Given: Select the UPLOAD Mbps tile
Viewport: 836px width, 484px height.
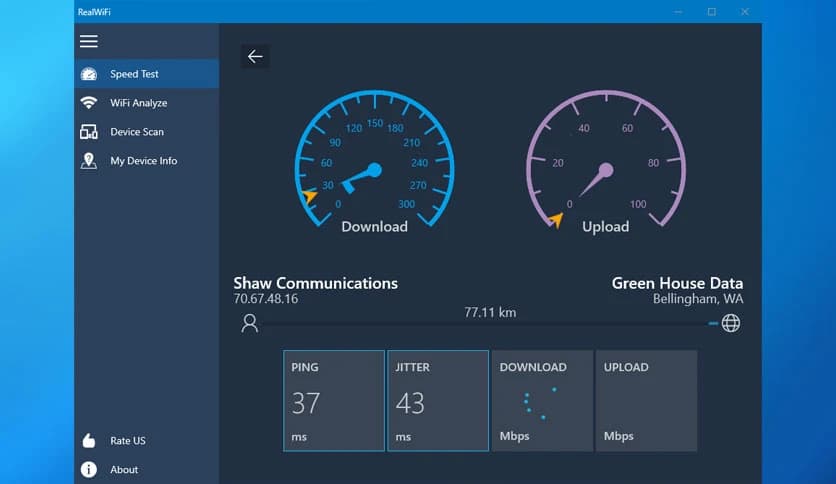Looking at the screenshot, I should 646,401.
